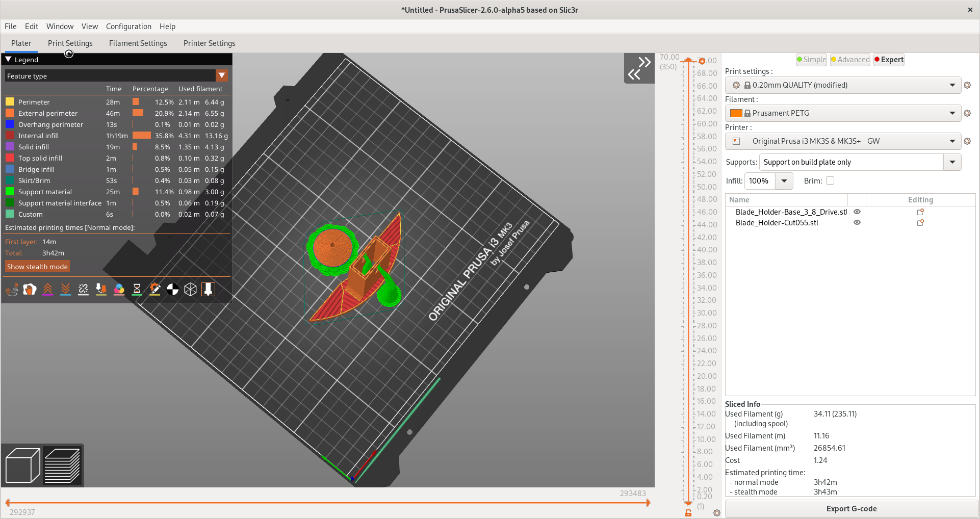Enable the Brim checkbox
This screenshot has height=519, width=980.
(x=830, y=180)
